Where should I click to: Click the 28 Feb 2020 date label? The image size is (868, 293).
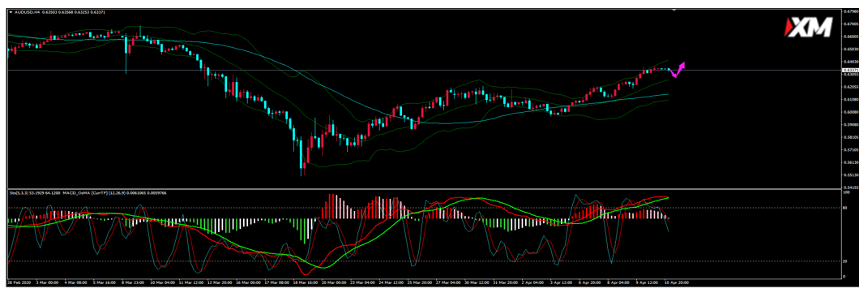click(19, 282)
